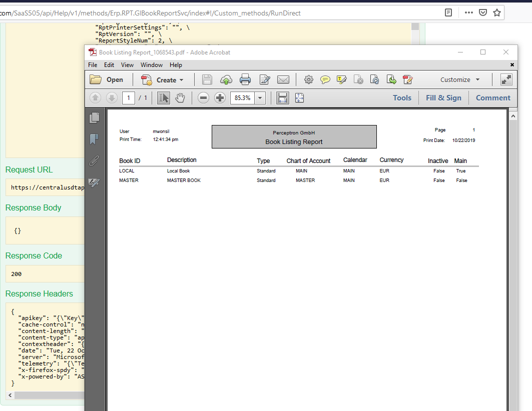Click the Tools button

402,97
